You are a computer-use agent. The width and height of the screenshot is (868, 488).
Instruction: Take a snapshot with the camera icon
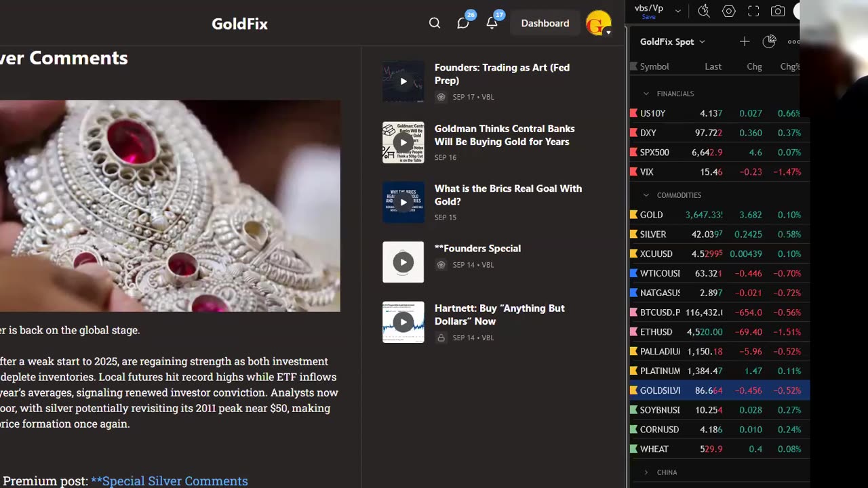pos(778,11)
